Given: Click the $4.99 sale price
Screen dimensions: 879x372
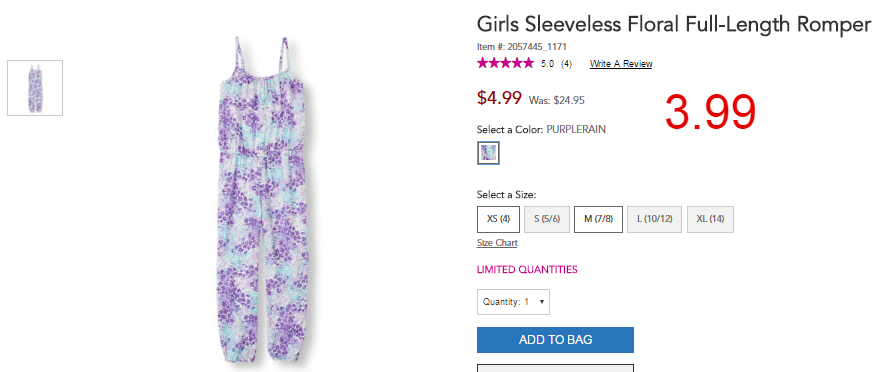Looking at the screenshot, I should pyautogui.click(x=499, y=97).
